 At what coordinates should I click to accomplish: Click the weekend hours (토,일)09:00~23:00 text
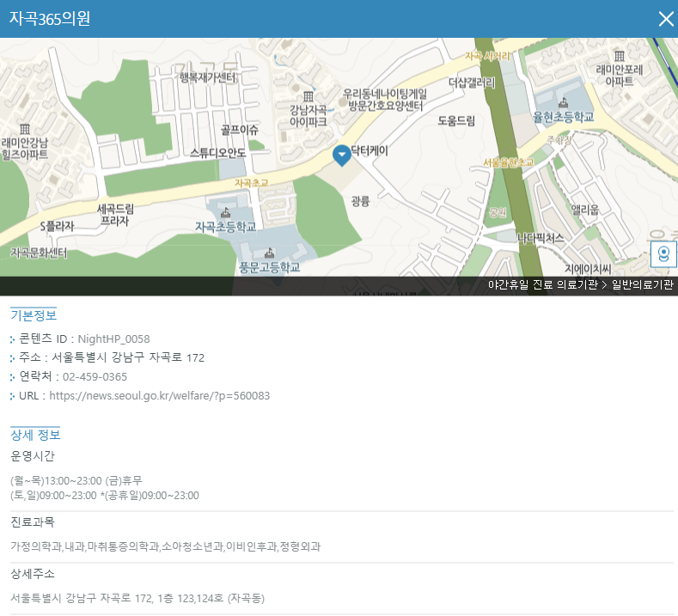(53, 496)
